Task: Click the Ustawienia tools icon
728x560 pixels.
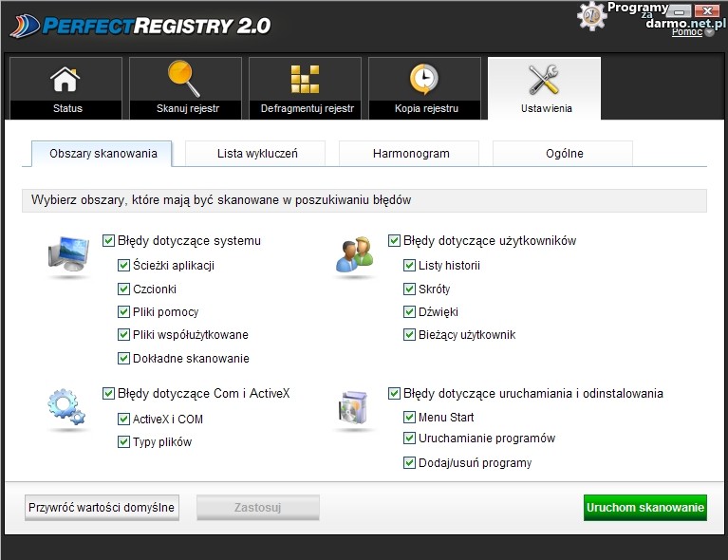Action: click(x=545, y=79)
